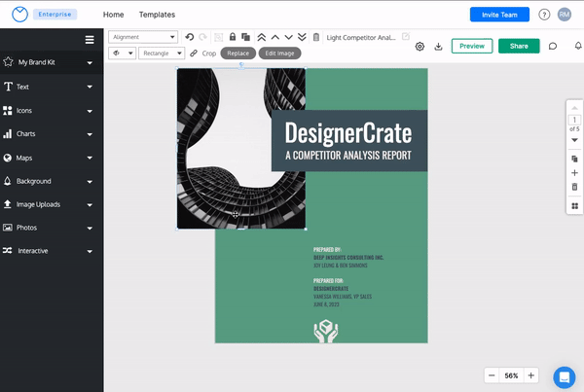584x392 pixels.
Task: Click the Enterprise badge
Action: 55,15
